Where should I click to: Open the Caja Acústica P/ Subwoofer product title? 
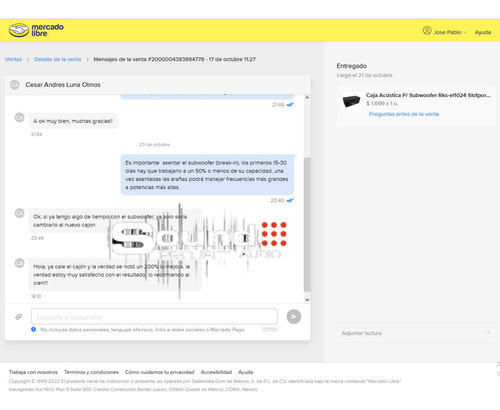pos(428,95)
